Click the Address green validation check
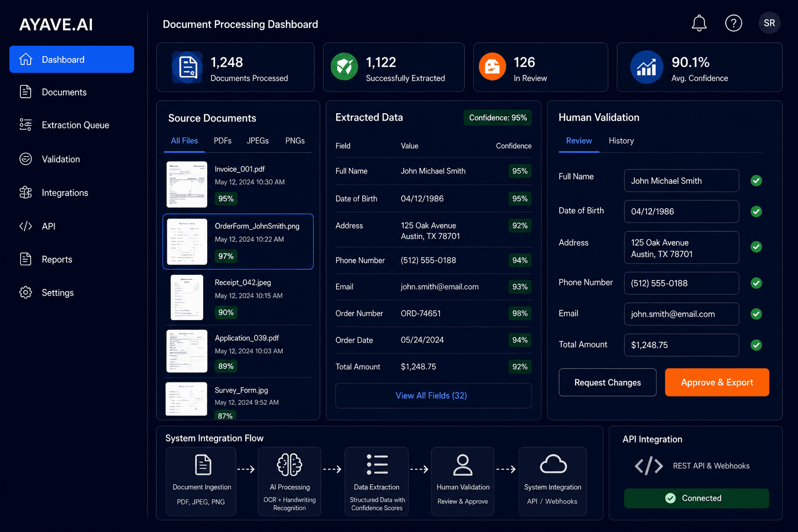 coord(756,247)
